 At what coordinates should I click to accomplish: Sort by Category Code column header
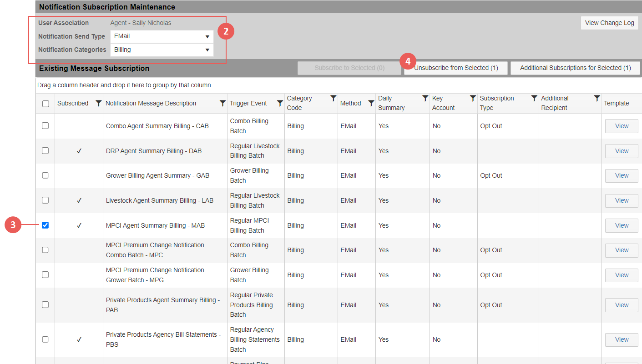click(299, 103)
